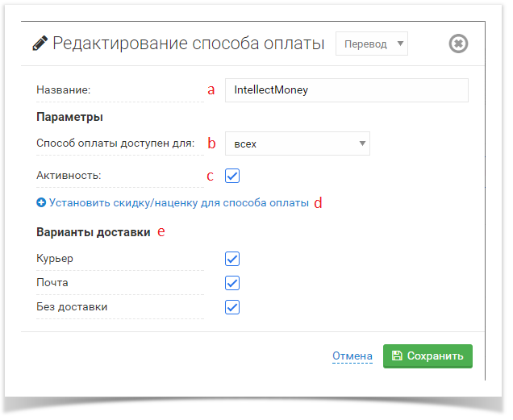Screen dimensions: 513x420
Task: Click the 'Без доставки' label text
Action: click(x=72, y=307)
